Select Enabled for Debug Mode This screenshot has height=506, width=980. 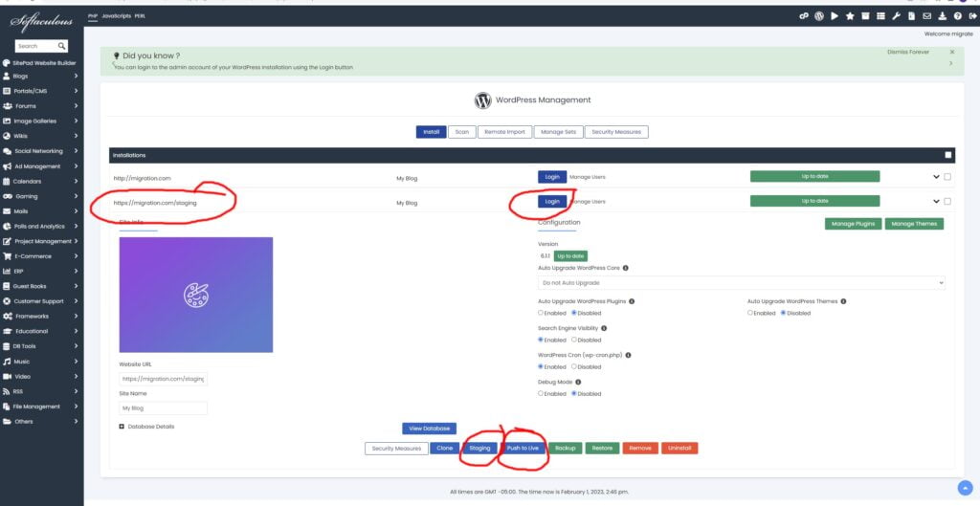pos(542,393)
